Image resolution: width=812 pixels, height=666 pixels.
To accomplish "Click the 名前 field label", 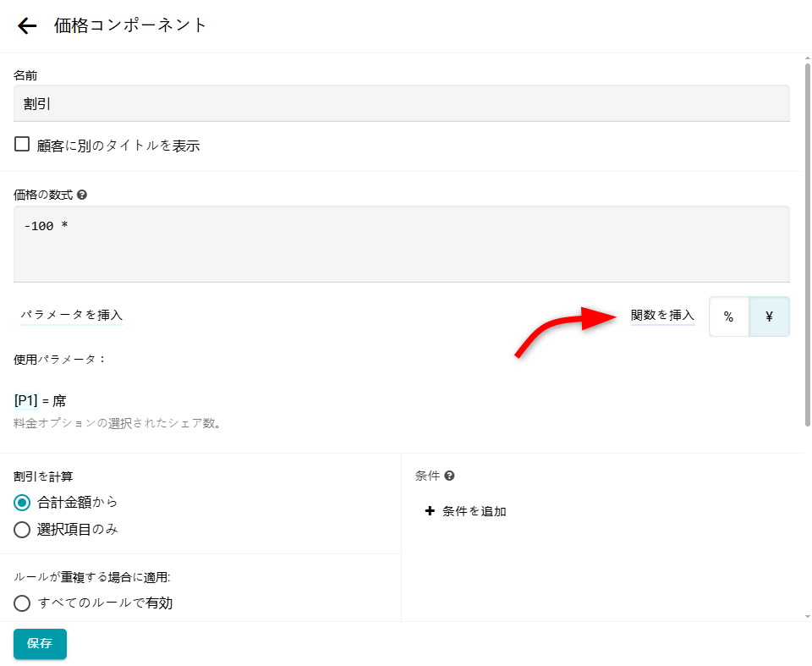I will click(25, 75).
